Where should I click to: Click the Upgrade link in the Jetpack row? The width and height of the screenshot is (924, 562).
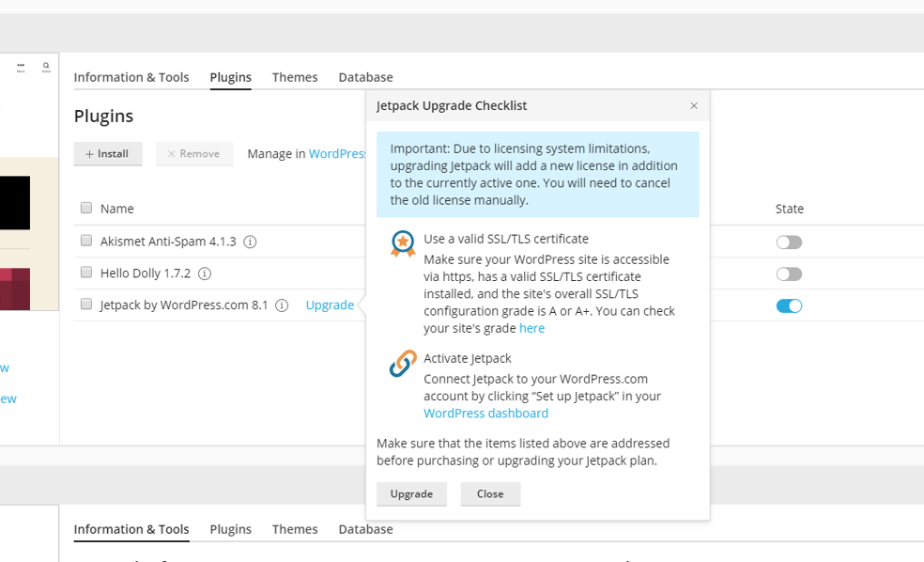(x=330, y=305)
